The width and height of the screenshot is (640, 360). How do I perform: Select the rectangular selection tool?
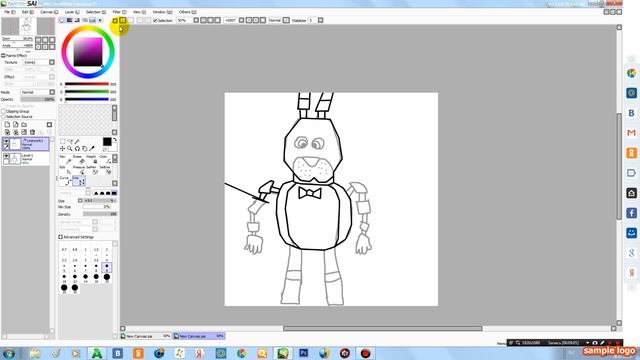click(x=62, y=142)
